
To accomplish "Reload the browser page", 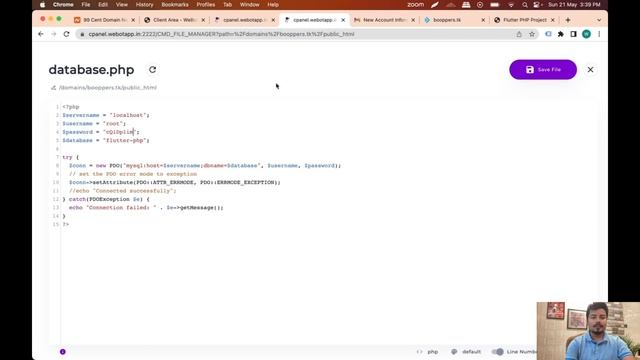I will (x=67, y=34).
